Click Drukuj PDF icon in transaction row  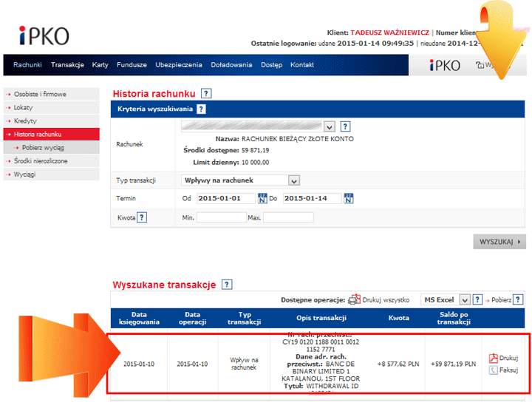(493, 358)
